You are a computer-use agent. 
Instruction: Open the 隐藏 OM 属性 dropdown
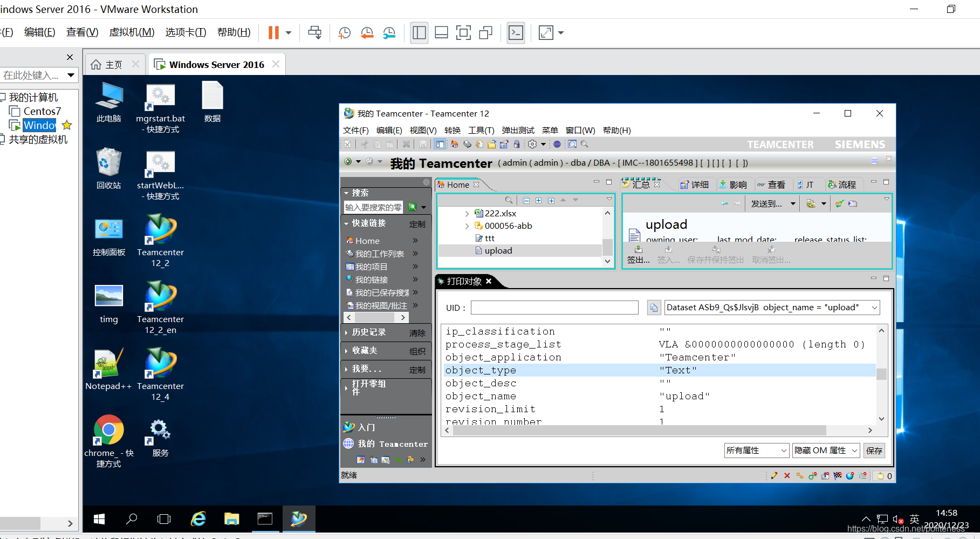pos(854,451)
